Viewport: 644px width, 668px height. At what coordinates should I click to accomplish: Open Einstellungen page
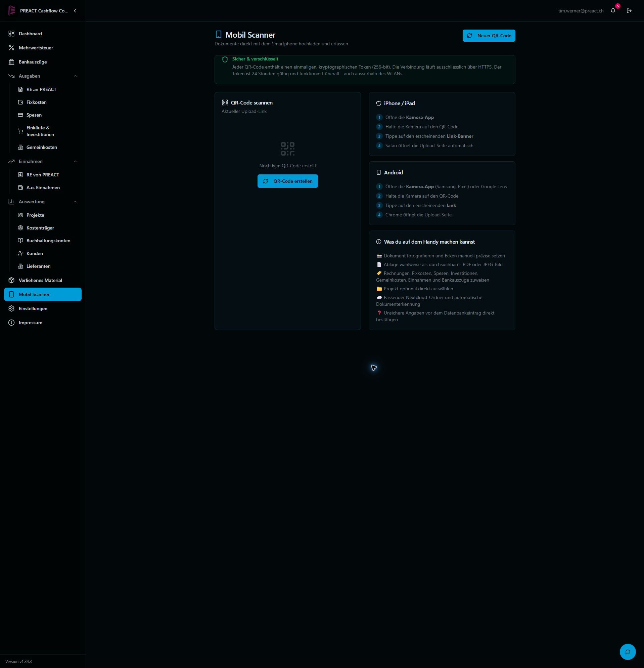tap(43, 308)
